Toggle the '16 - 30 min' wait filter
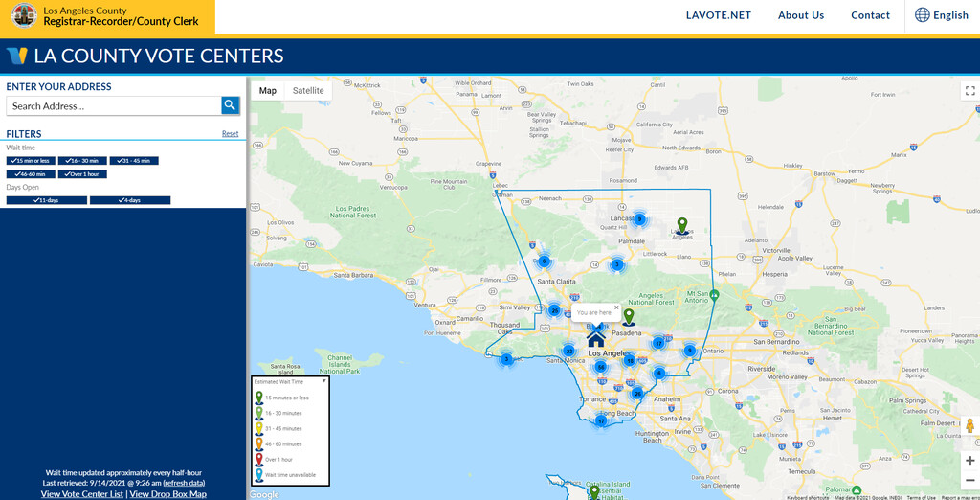The image size is (980, 500). tap(82, 161)
